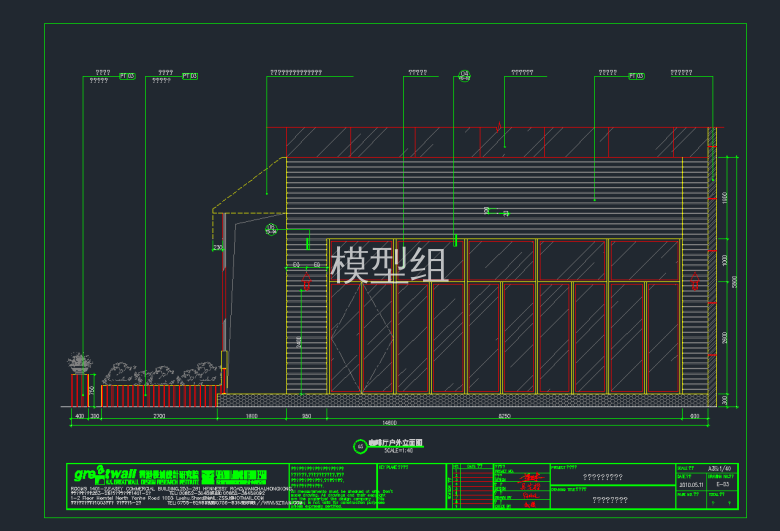The width and height of the screenshot is (780, 531).
Task: Select the A3L1/40 field in the title block
Action: point(720,467)
